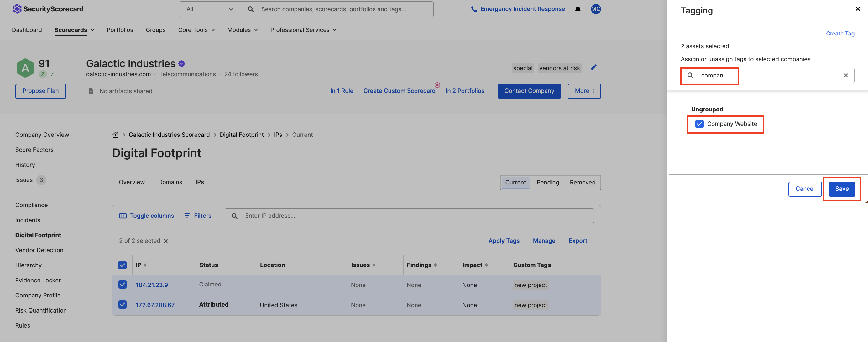Save the tag assignment
This screenshot has width=868, height=342.
(x=842, y=189)
